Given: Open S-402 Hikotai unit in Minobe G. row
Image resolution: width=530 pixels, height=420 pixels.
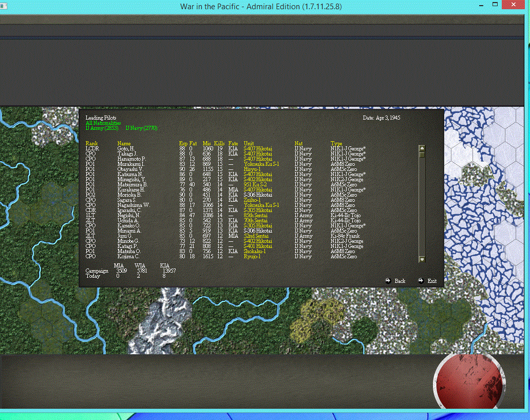Looking at the screenshot, I should click(x=258, y=241).
